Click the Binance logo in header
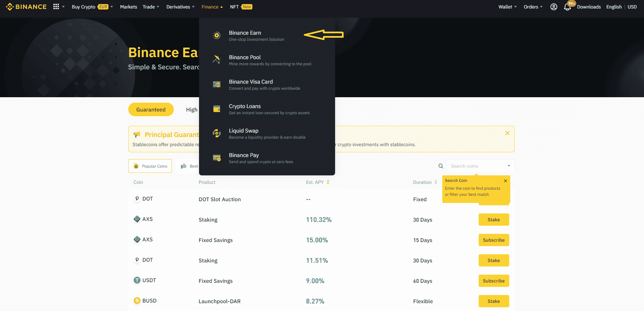644x311 pixels. pos(26,7)
